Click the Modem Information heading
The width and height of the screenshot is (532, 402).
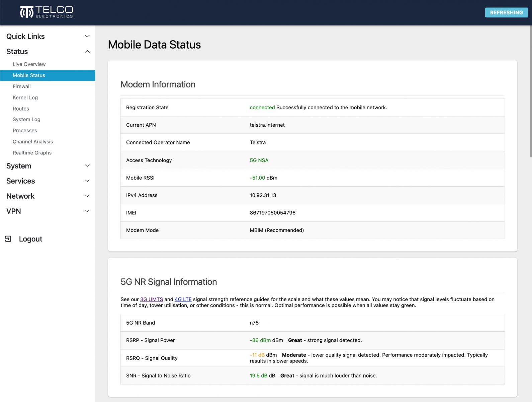tap(158, 84)
